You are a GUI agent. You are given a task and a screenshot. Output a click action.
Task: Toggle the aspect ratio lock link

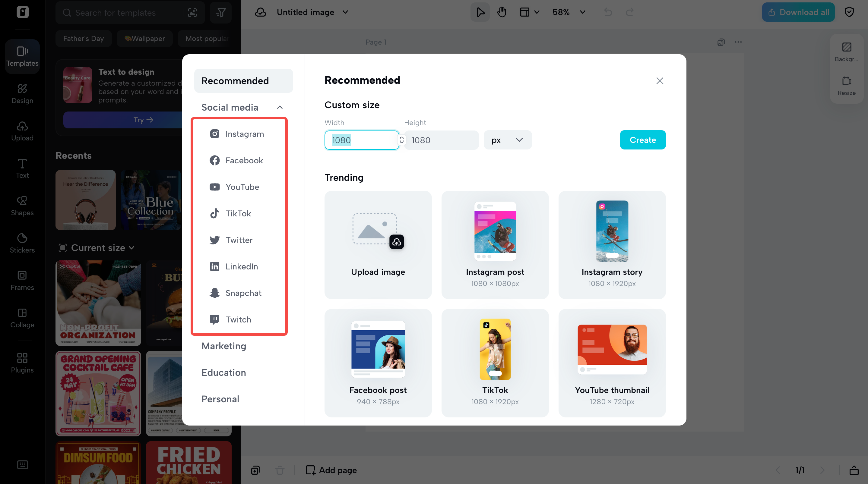tap(402, 140)
